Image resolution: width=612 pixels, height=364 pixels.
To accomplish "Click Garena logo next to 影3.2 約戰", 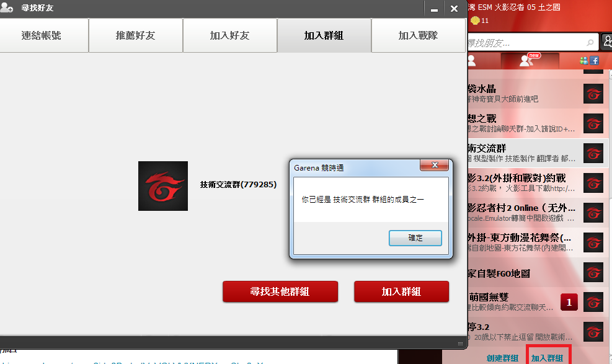I will 593,183.
